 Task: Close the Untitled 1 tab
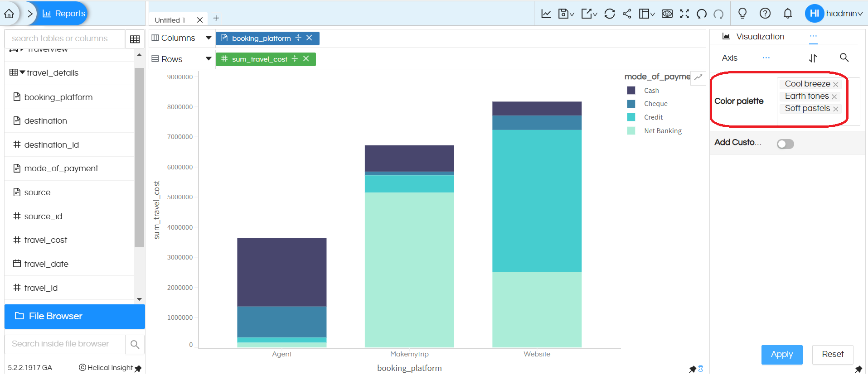[x=200, y=20]
